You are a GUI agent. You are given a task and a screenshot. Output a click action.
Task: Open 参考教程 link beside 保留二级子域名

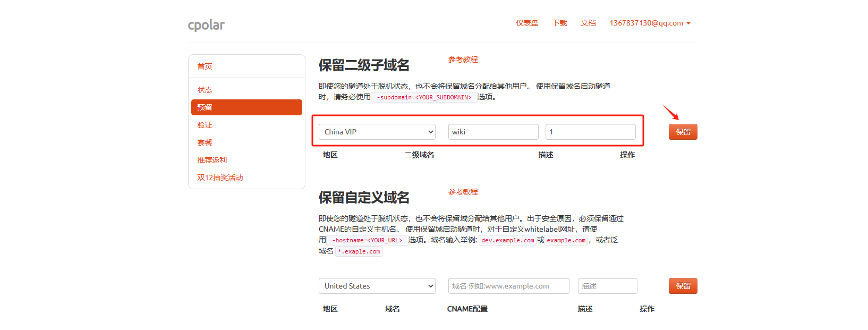click(x=463, y=60)
